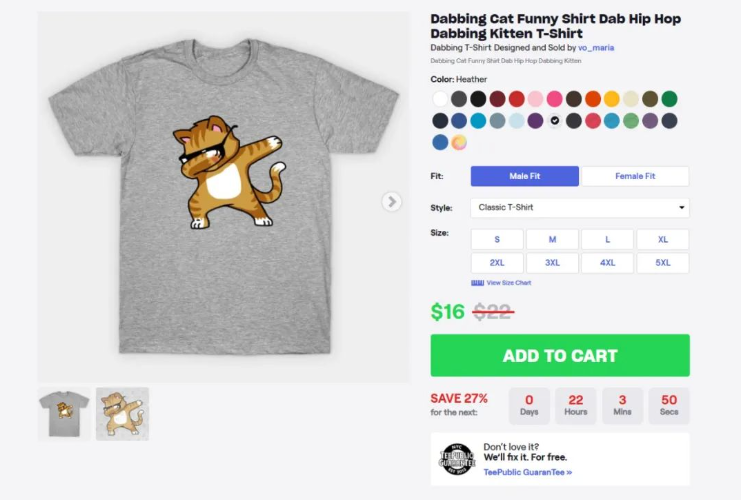
Task: Open the Style dropdown showing Classic T-Shirt
Action: pos(580,208)
